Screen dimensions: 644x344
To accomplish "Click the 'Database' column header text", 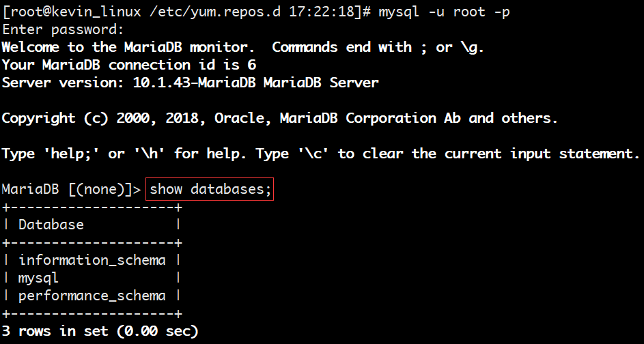I will pyautogui.click(x=51, y=225).
